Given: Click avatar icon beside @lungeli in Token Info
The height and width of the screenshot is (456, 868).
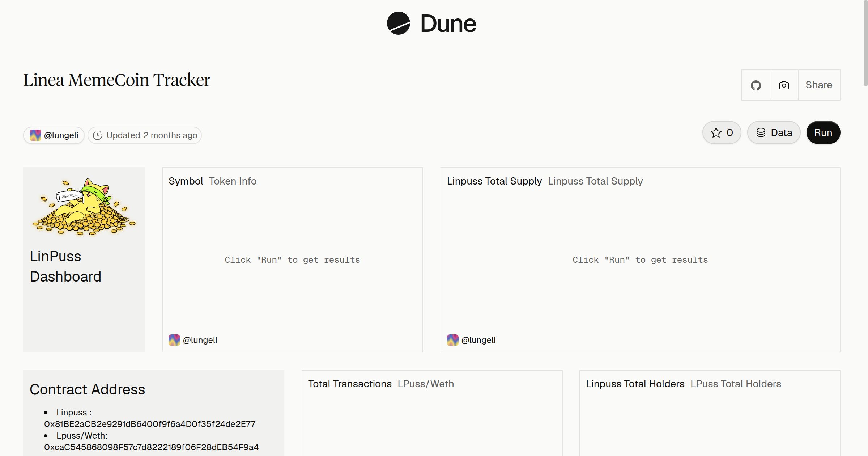Looking at the screenshot, I should [x=174, y=340].
